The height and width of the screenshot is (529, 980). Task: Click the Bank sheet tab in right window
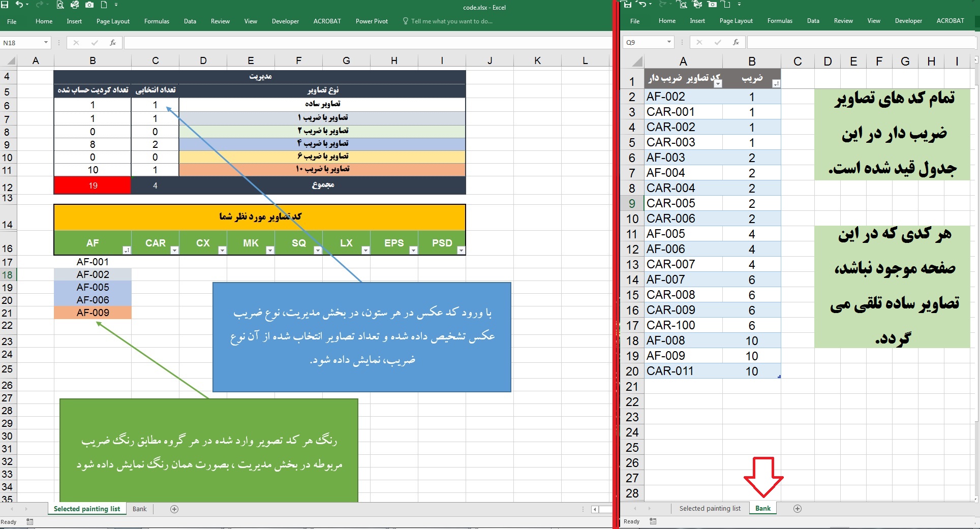coord(762,508)
